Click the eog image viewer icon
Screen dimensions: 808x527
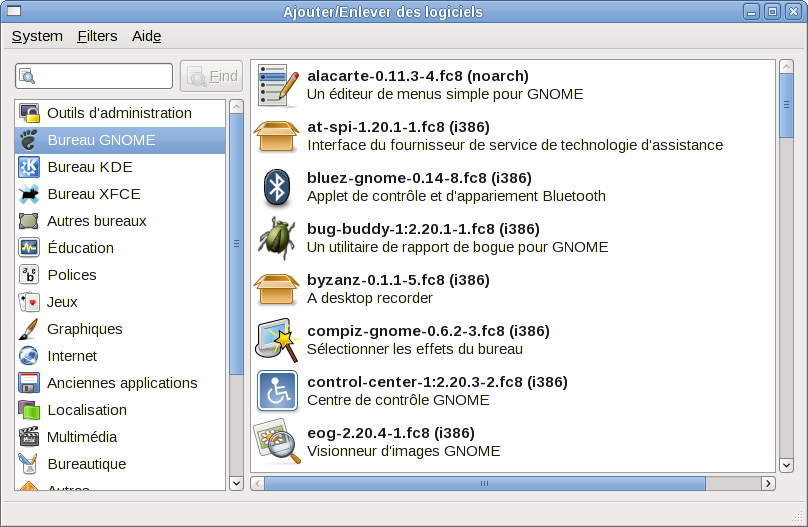277,442
